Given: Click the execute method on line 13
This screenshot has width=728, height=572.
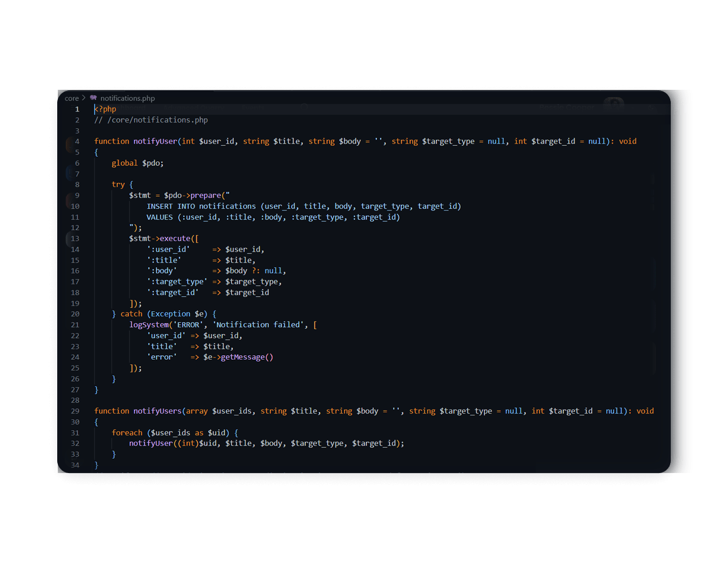Looking at the screenshot, I should tap(175, 239).
